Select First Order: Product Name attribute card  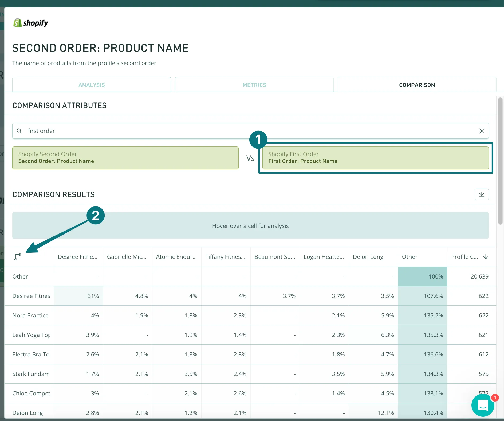pyautogui.click(x=375, y=158)
